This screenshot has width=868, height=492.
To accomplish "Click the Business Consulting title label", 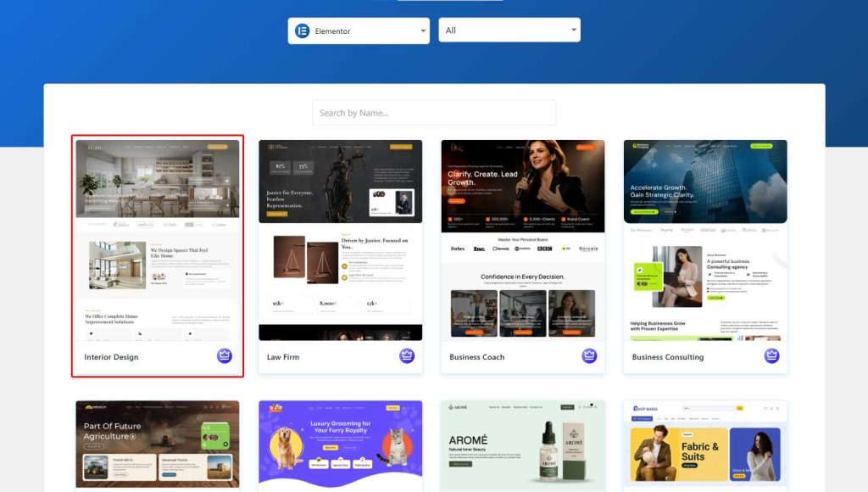I will click(x=668, y=357).
